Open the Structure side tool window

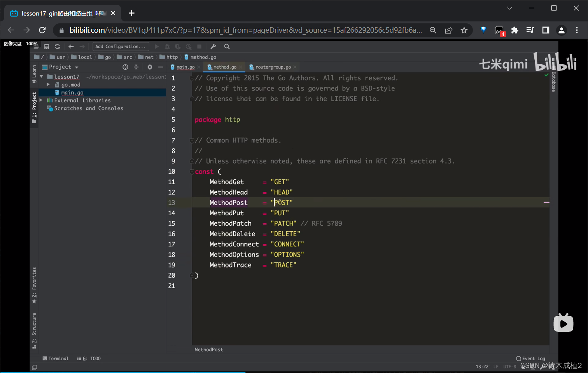coord(34,331)
